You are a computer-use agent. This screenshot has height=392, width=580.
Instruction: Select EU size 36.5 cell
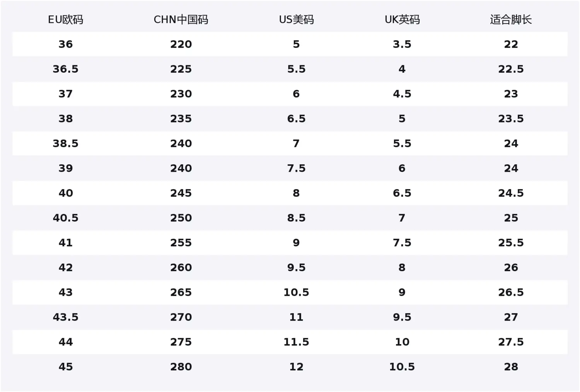pos(65,69)
